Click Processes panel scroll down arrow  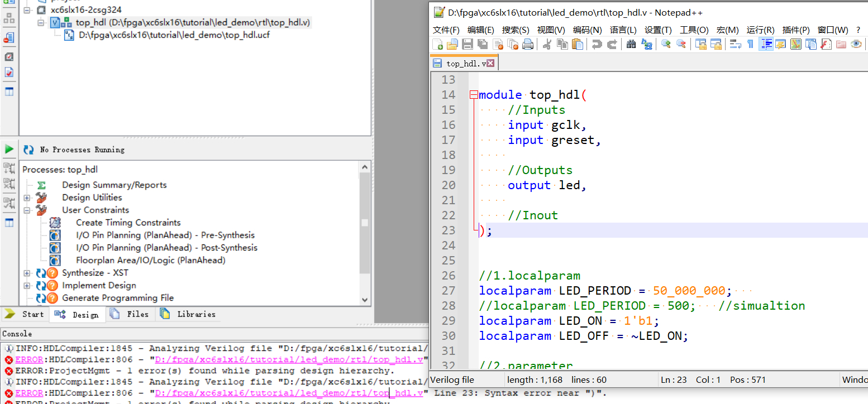pyautogui.click(x=365, y=299)
